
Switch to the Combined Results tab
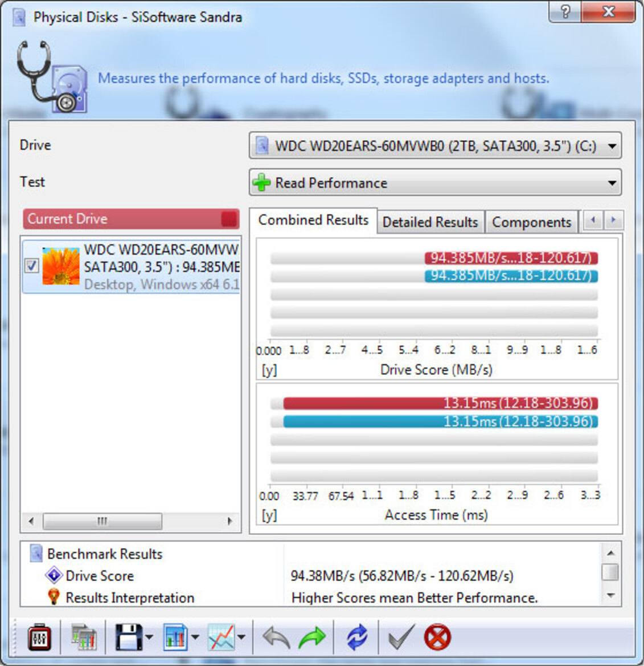[x=313, y=220]
